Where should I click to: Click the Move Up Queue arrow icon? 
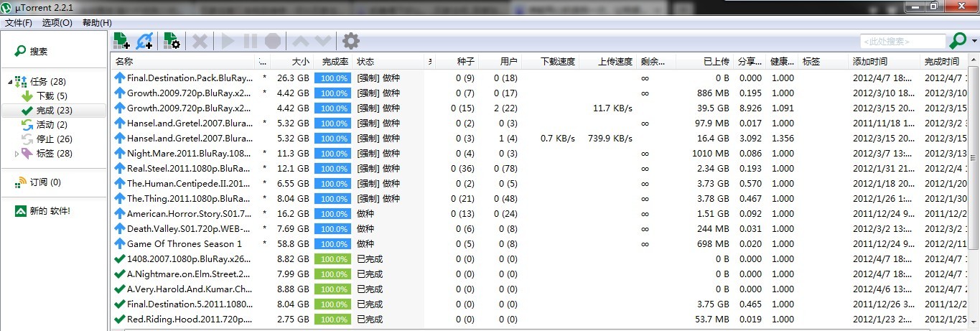pyautogui.click(x=302, y=41)
